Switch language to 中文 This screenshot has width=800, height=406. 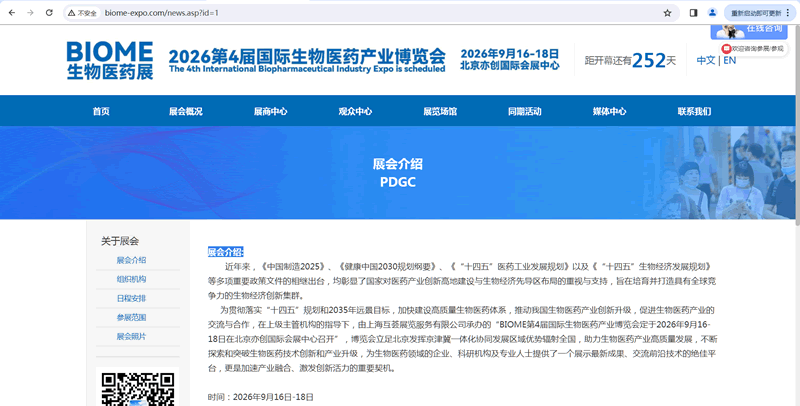[x=705, y=60]
